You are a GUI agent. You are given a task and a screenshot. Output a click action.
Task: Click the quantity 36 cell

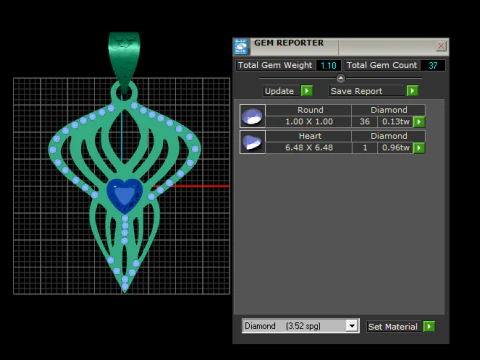[x=365, y=122]
